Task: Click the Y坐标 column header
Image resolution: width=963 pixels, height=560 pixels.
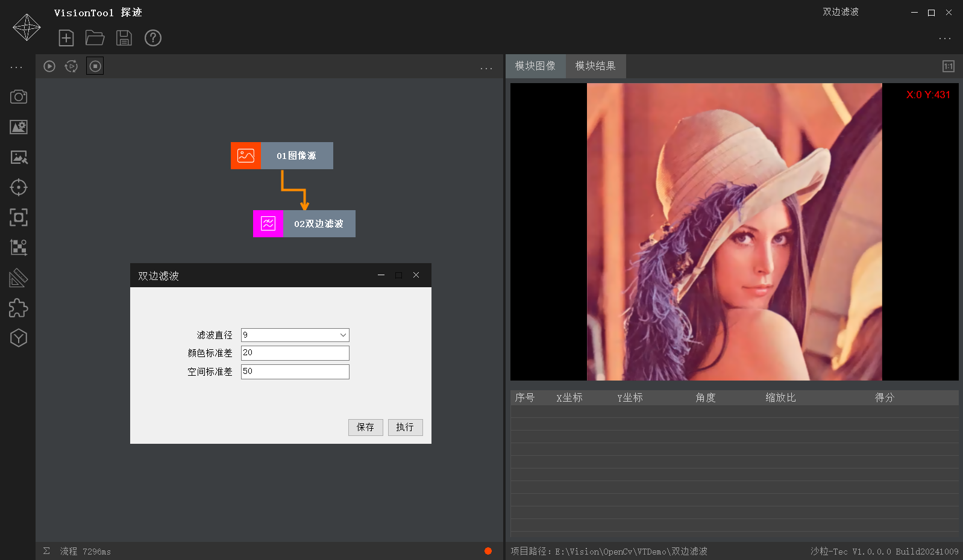Action: tap(630, 398)
